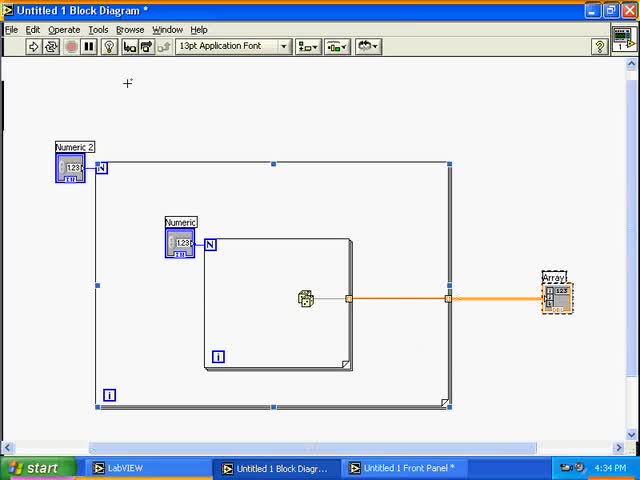Select the inner Numeric control terminal
640x480 pixels.
pyautogui.click(x=180, y=243)
